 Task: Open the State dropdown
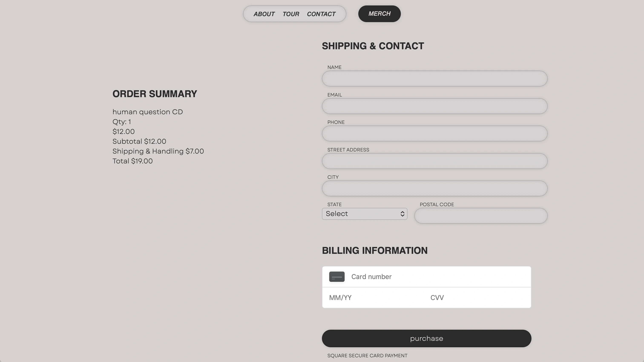coord(365,214)
